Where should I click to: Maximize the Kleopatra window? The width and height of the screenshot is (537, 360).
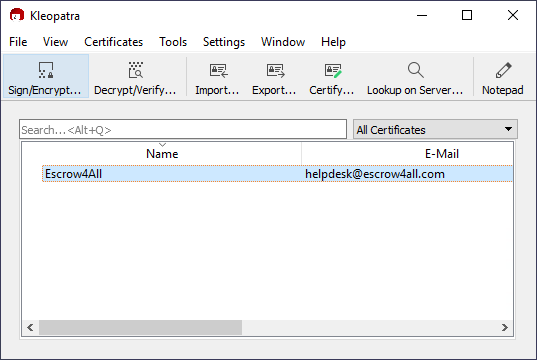point(467,15)
